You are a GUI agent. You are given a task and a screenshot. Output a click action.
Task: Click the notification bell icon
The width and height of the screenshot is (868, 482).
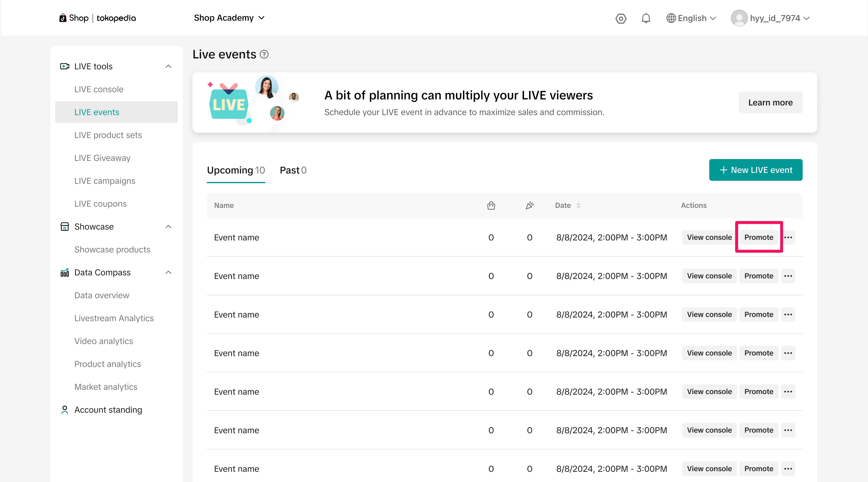pos(646,18)
